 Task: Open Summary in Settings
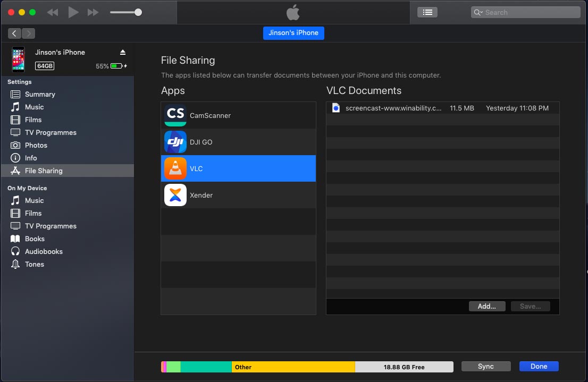68,94
